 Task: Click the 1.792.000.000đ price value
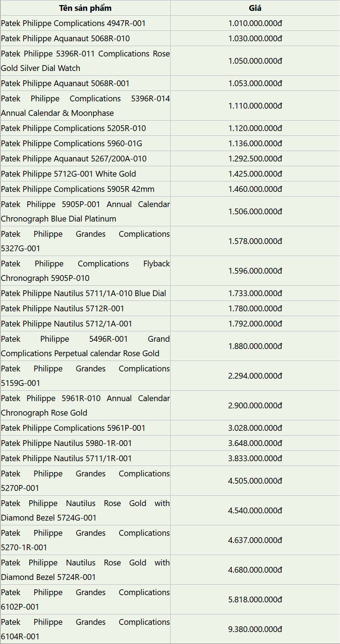pyautogui.click(x=255, y=324)
